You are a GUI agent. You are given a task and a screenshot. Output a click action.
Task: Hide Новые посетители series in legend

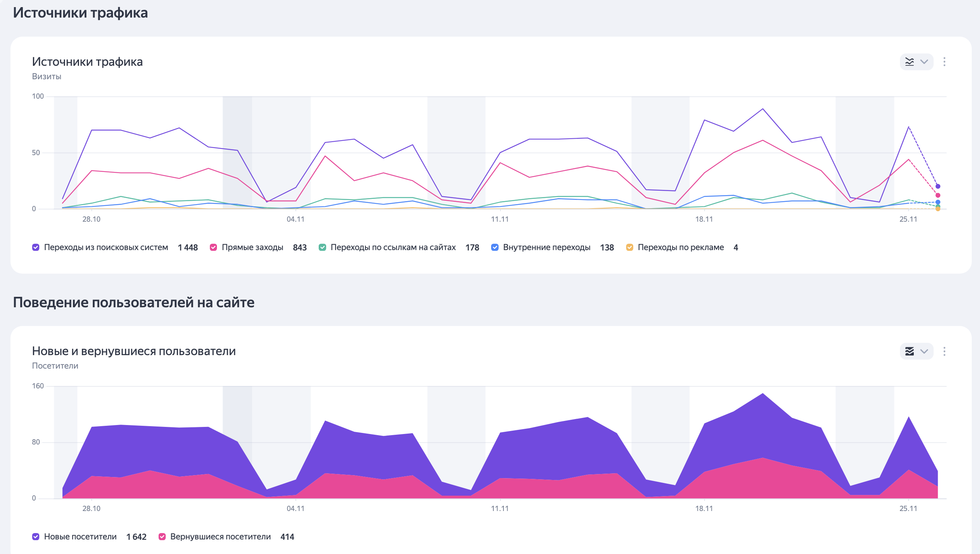pyautogui.click(x=36, y=536)
